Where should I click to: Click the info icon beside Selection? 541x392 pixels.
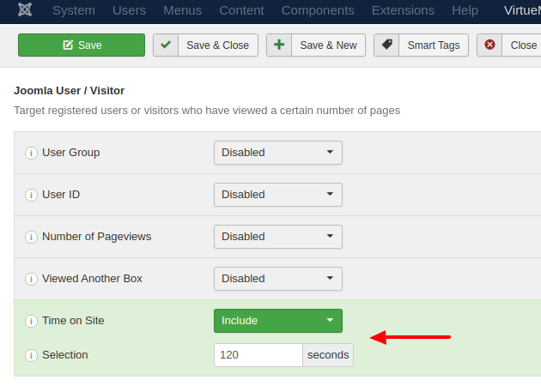pyautogui.click(x=32, y=355)
